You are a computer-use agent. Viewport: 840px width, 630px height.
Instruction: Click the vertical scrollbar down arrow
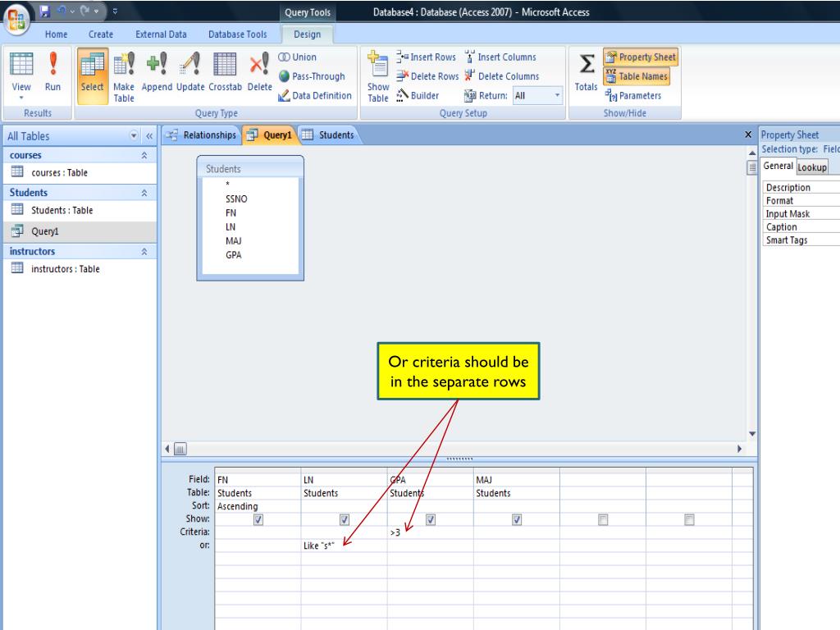coord(752,433)
